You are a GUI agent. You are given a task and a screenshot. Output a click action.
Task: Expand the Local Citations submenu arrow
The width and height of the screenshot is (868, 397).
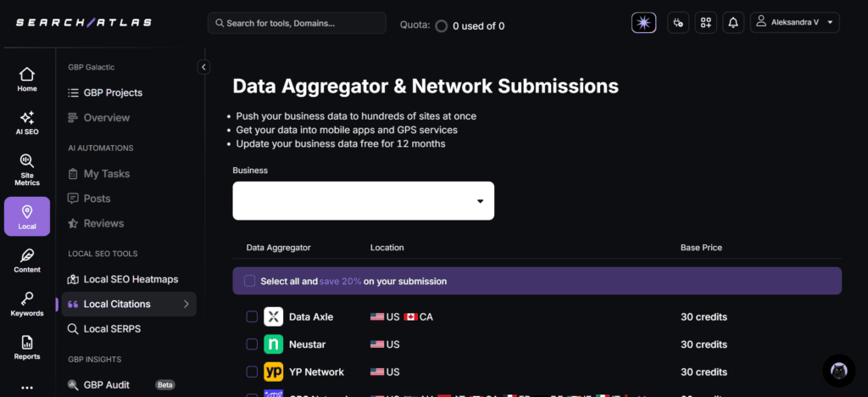coord(186,304)
